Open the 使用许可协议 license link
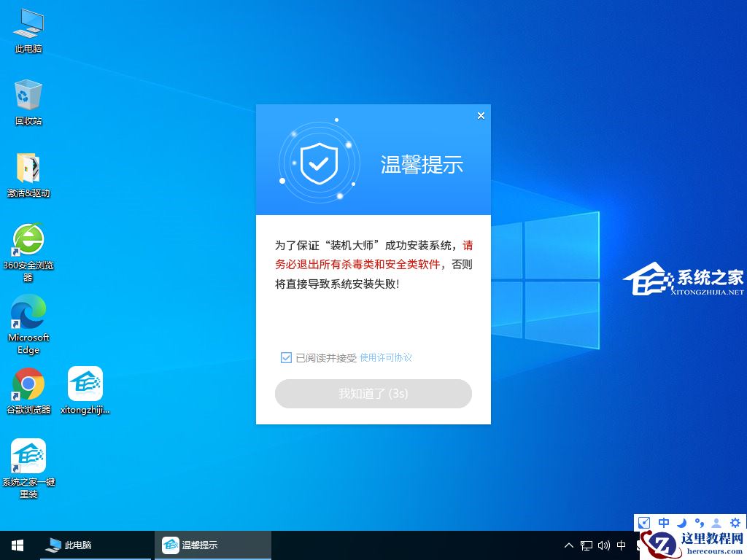 point(387,357)
